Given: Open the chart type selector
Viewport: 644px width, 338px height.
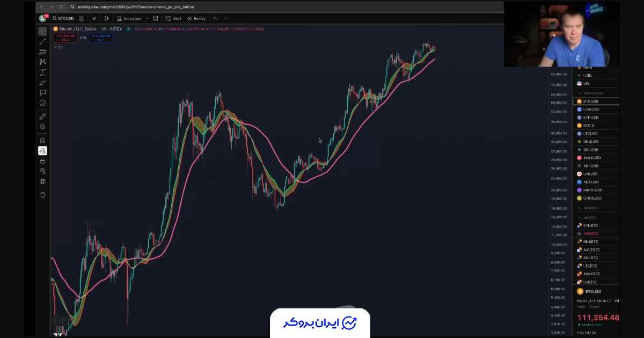Looking at the screenshot, I should point(106,18).
